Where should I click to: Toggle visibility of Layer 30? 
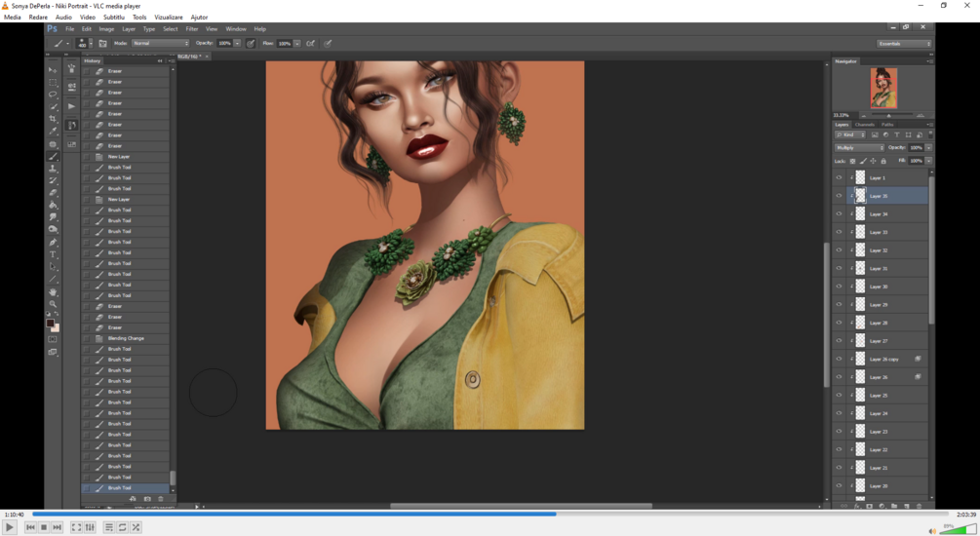pos(839,287)
